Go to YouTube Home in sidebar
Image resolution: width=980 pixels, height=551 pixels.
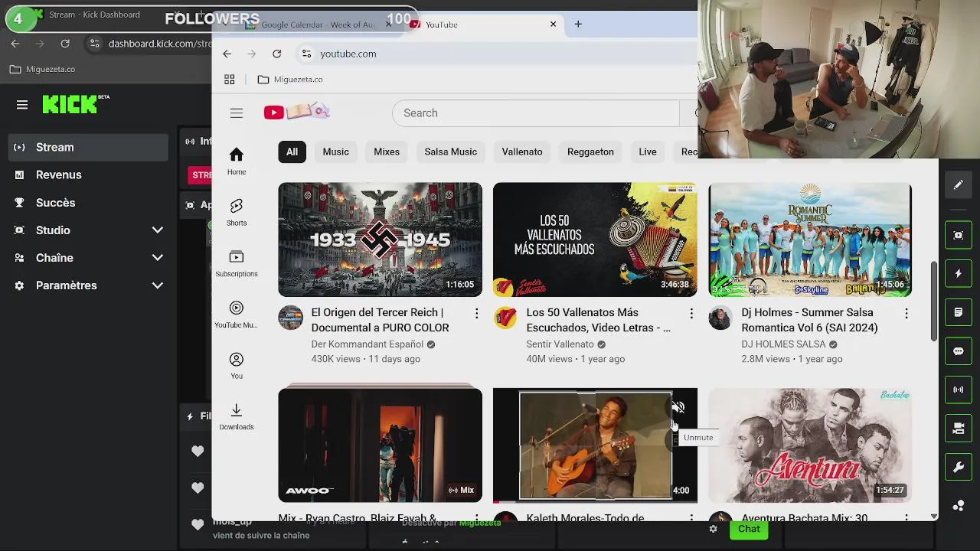coord(237,161)
